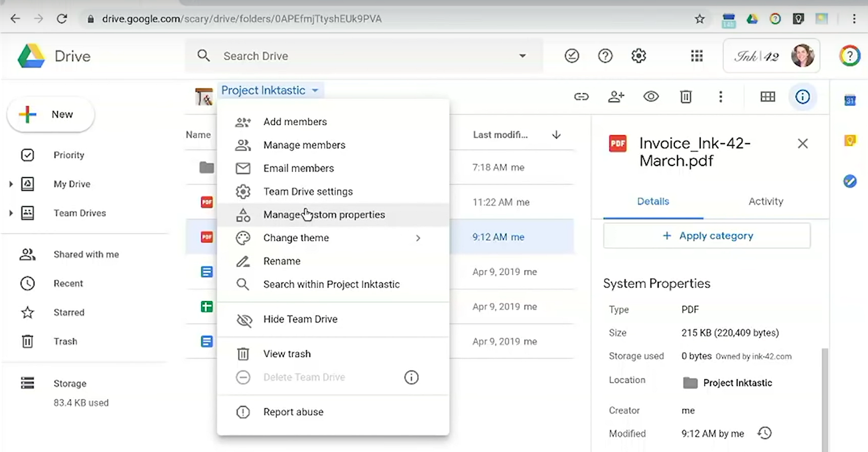The image size is (868, 452).
Task: Click the help question mark icon
Action: [605, 56]
